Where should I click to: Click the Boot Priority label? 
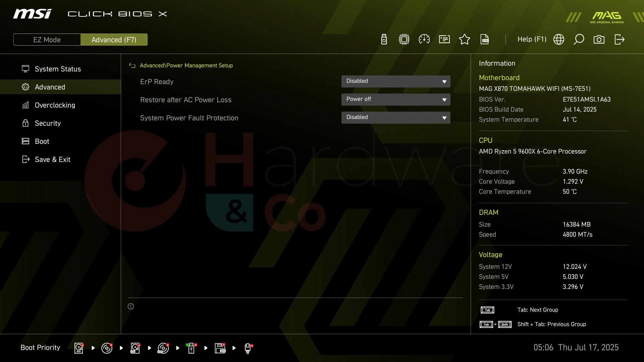click(x=40, y=348)
